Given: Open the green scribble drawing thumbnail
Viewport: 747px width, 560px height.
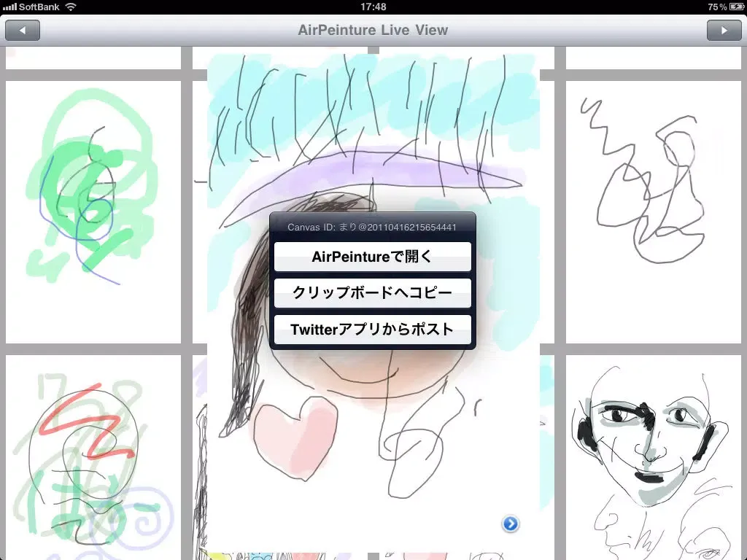Looking at the screenshot, I should coord(93,212).
